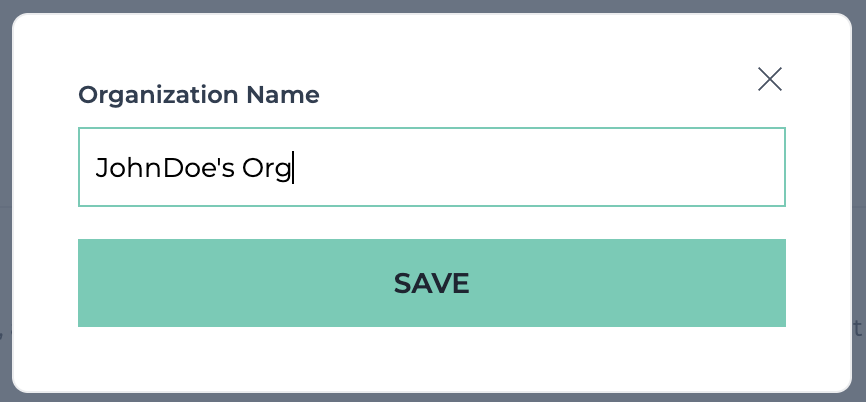Click empty space inside the name field
Screen dimensions: 866x402
pos(541,167)
